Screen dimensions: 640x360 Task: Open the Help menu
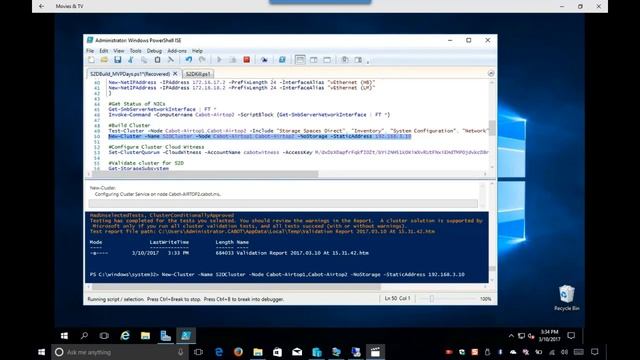tap(197, 51)
